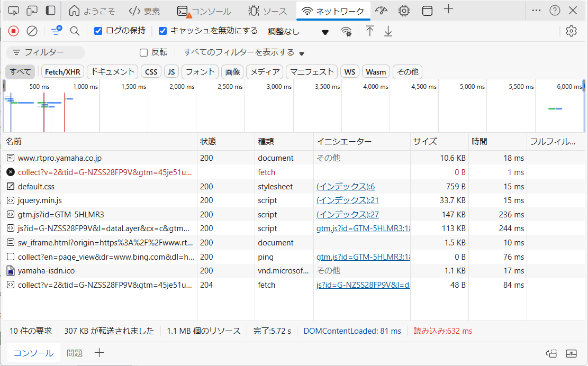The width and height of the screenshot is (588, 366).
Task: Clear the network log
Action: (32, 31)
